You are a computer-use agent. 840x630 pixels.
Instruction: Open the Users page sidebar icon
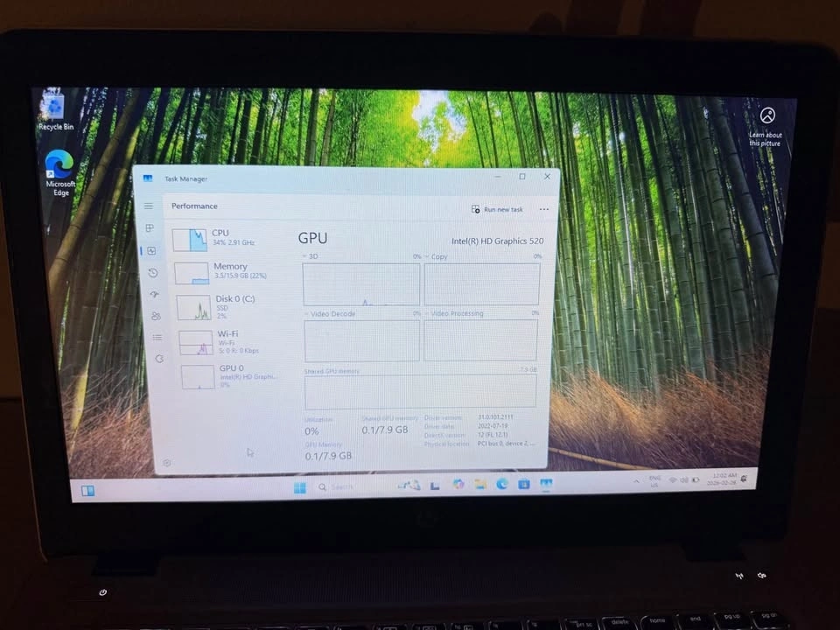coord(156,316)
